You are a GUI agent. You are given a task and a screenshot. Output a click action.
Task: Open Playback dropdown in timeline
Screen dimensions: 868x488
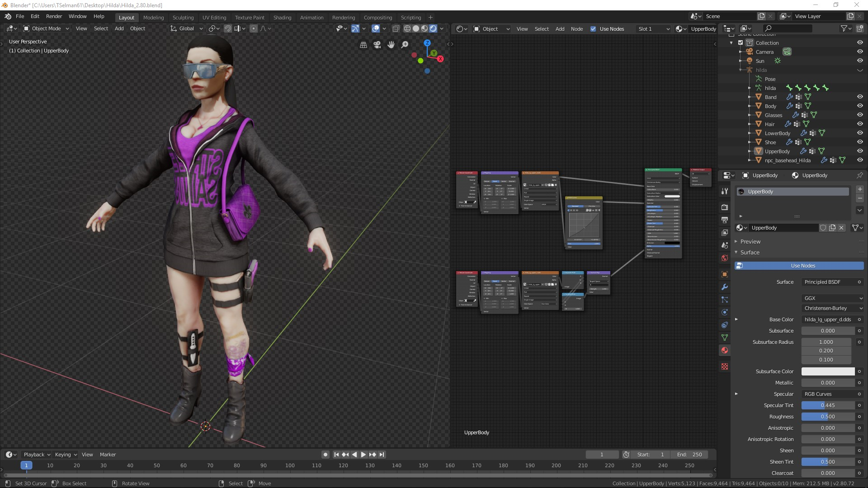(x=37, y=455)
